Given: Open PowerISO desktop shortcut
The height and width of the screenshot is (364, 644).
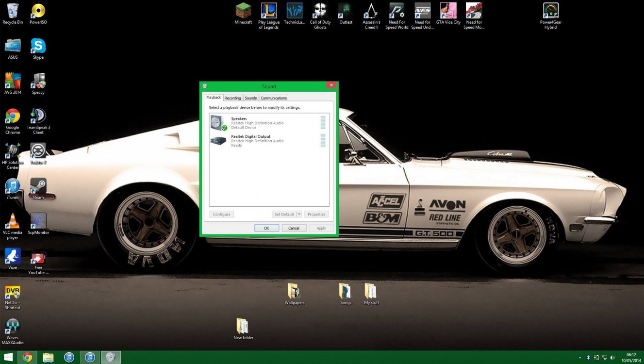Looking at the screenshot, I should (38, 14).
